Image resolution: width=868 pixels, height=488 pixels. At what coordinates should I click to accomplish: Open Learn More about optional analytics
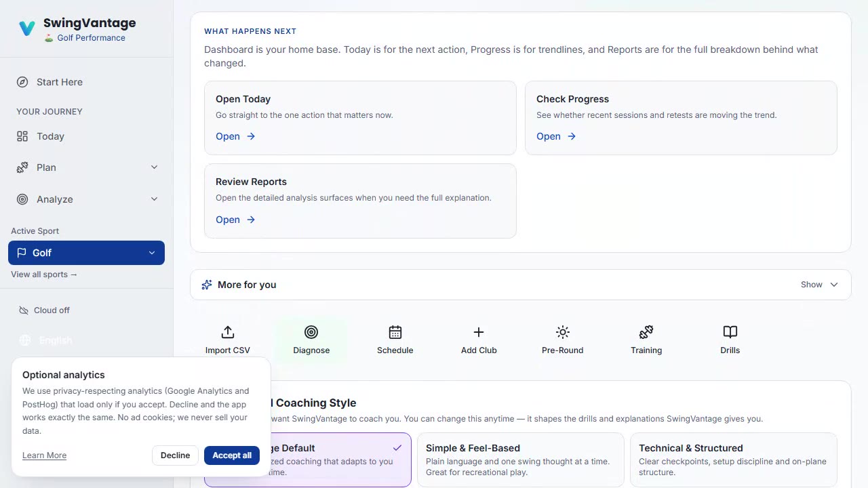44,455
